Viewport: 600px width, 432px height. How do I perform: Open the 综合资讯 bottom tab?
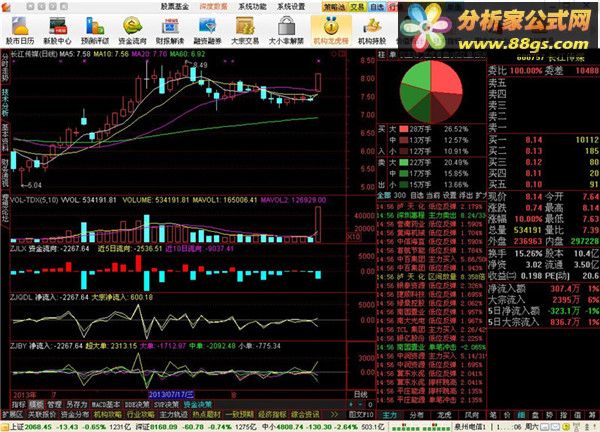[x=305, y=414]
